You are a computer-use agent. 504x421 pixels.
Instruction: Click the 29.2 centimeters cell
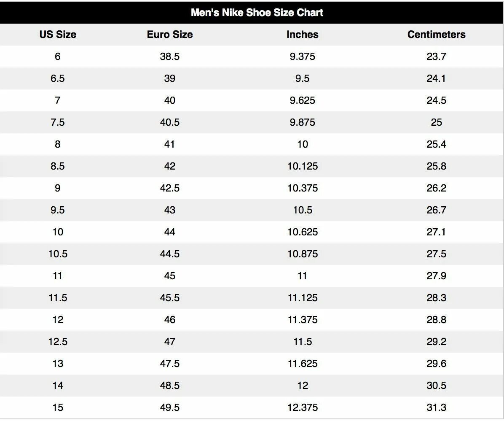pyautogui.click(x=436, y=342)
